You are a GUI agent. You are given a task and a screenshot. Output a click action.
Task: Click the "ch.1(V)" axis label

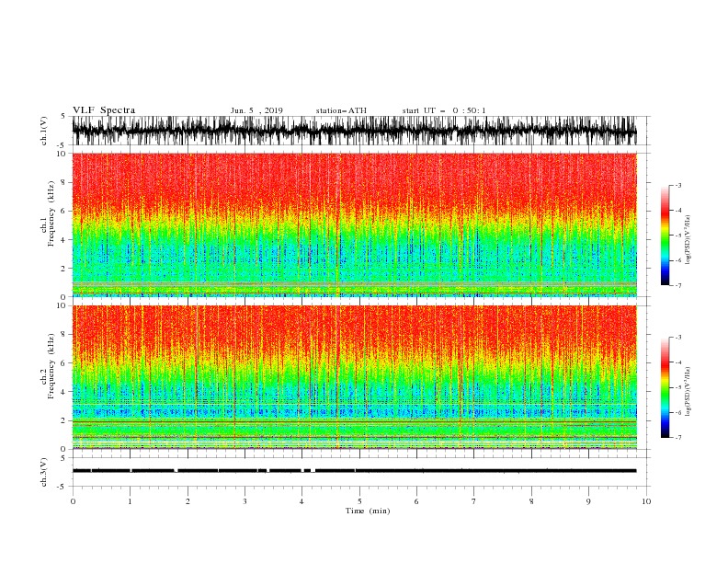(x=44, y=131)
